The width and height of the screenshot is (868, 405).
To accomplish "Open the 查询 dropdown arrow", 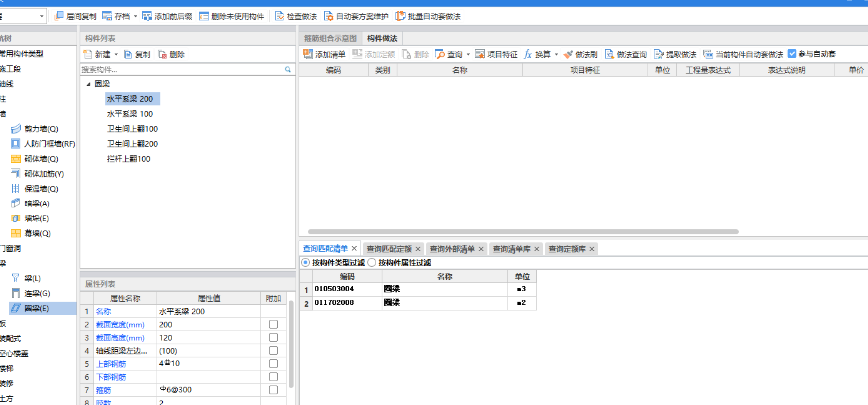I will pos(468,54).
